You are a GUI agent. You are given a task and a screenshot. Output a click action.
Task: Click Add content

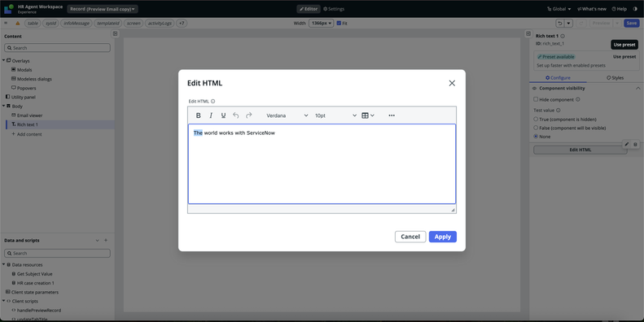coord(27,134)
